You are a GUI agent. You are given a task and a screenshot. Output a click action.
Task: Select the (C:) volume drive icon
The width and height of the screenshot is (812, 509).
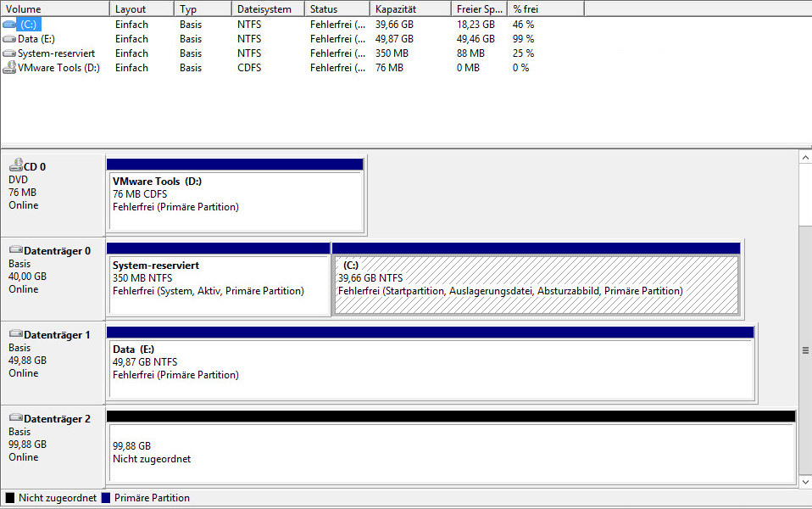8,25
